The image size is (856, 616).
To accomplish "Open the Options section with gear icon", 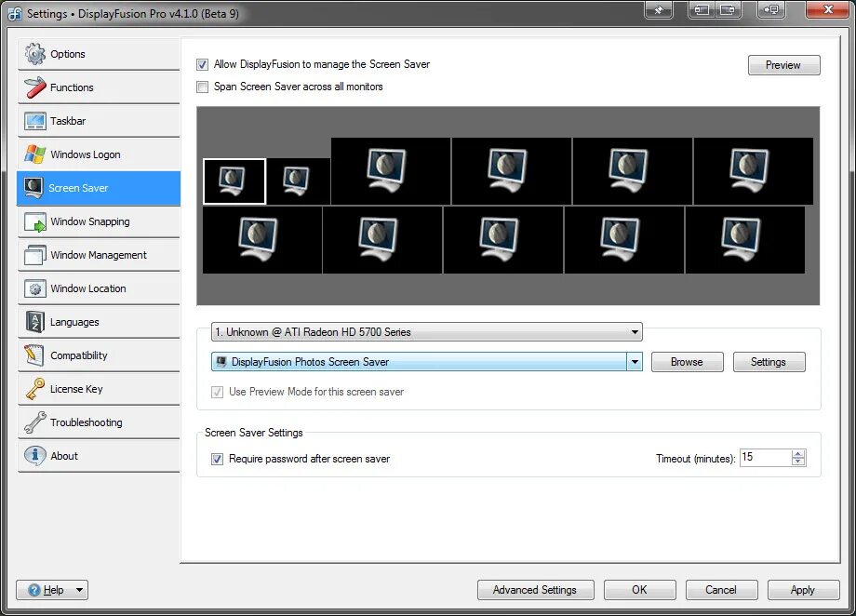I will coord(99,54).
